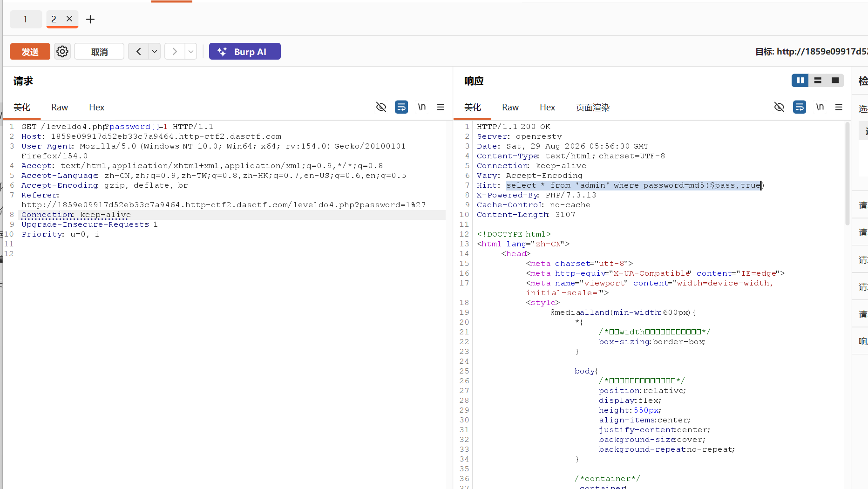The image size is (868, 489).
Task: Open request Raw view tab
Action: pos(60,108)
